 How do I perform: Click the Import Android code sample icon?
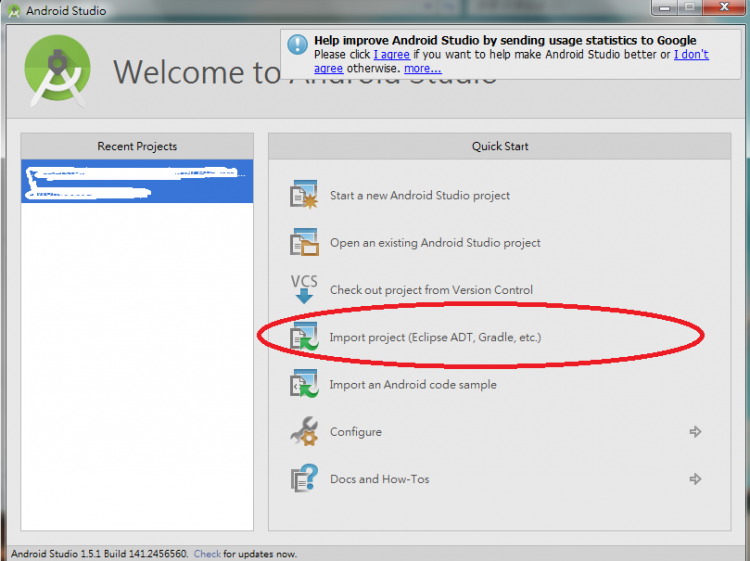pyautogui.click(x=304, y=384)
